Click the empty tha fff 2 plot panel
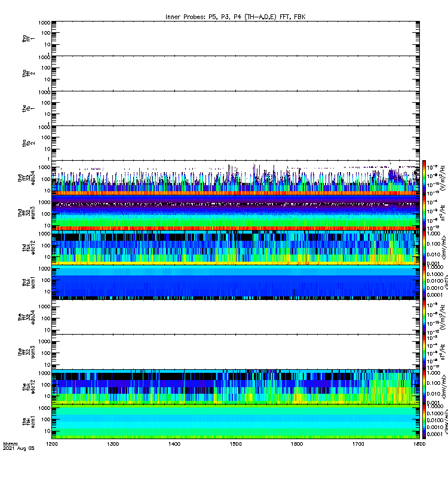 (235, 73)
